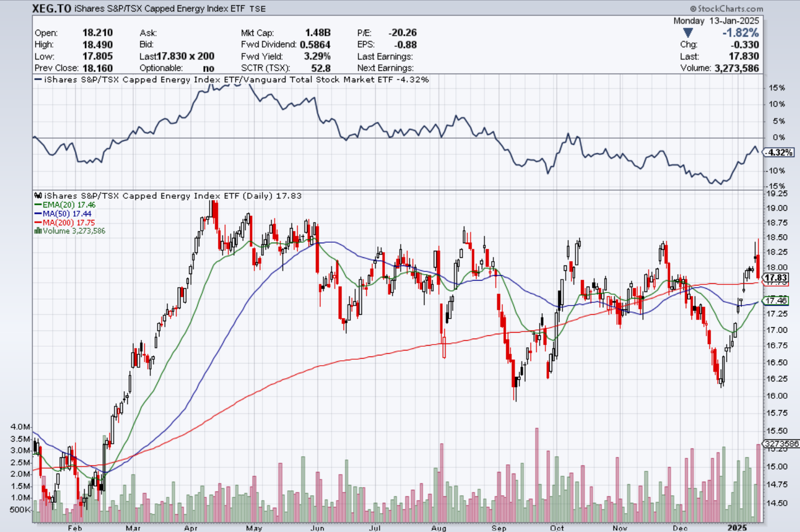Screen dimensions: 800x532
Task: Click the Sep month marker on the time axis
Action: click(499, 528)
